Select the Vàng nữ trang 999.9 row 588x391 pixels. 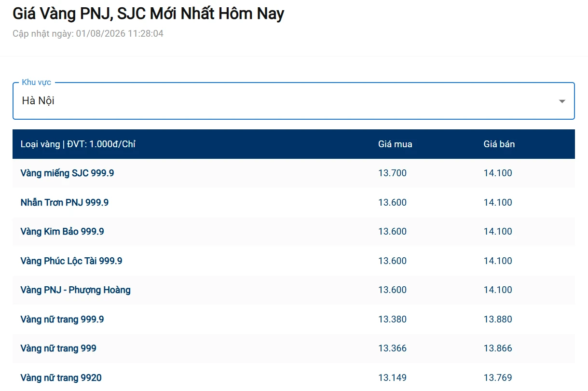[293, 319]
